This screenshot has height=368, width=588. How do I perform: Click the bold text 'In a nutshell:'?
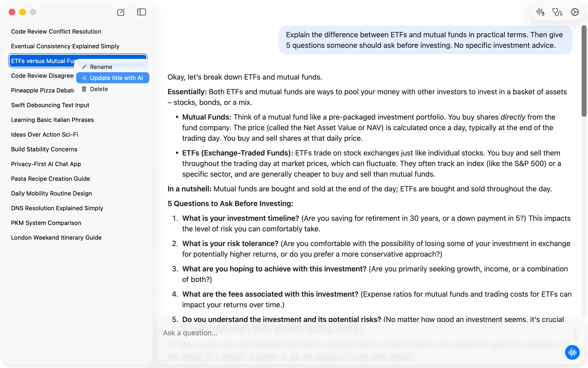pyautogui.click(x=189, y=189)
